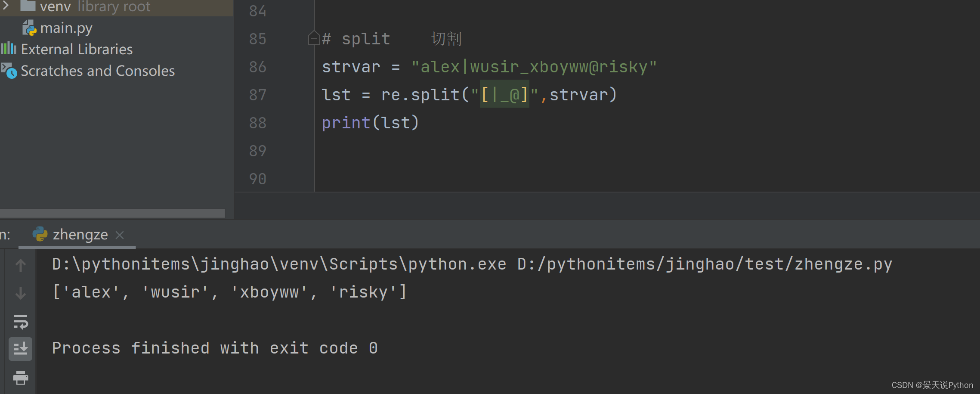Click the Python icon on zhengze tab

(40, 234)
